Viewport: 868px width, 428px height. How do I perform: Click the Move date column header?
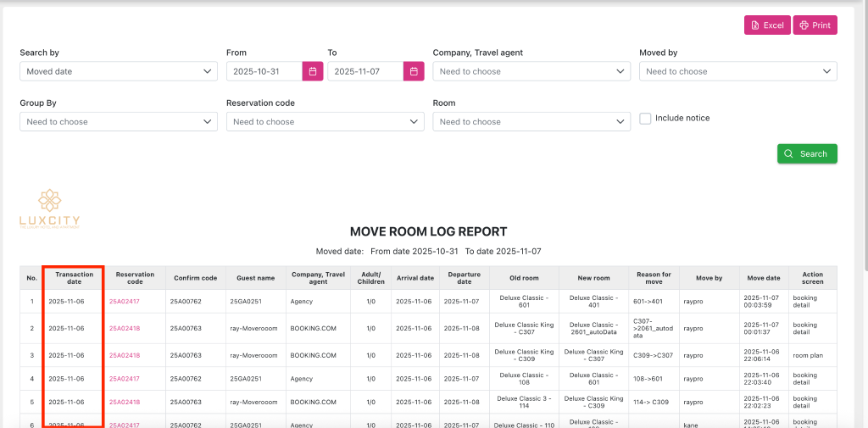(x=764, y=278)
